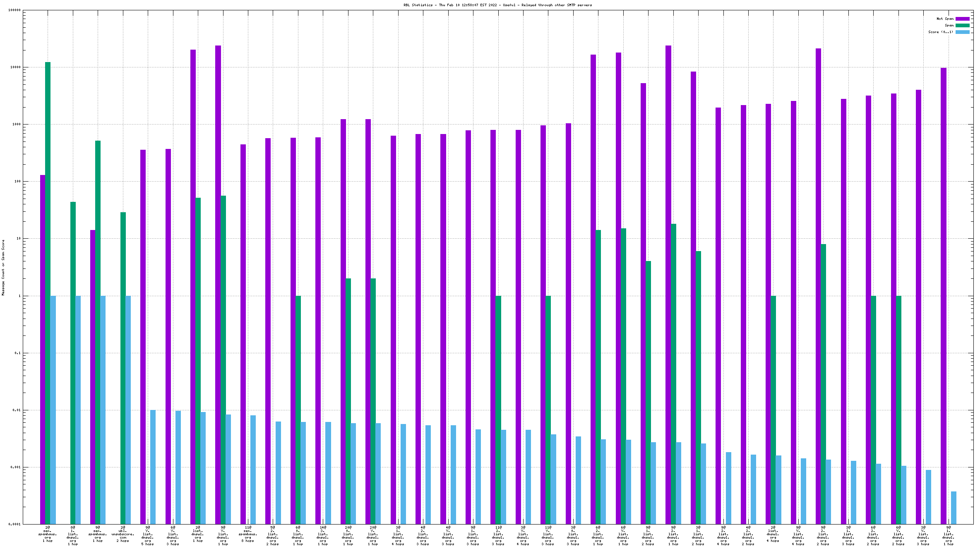The image size is (980, 551).
Task: Click the 11@ zen.spamhaus.org 8 hops label
Action: (247, 534)
